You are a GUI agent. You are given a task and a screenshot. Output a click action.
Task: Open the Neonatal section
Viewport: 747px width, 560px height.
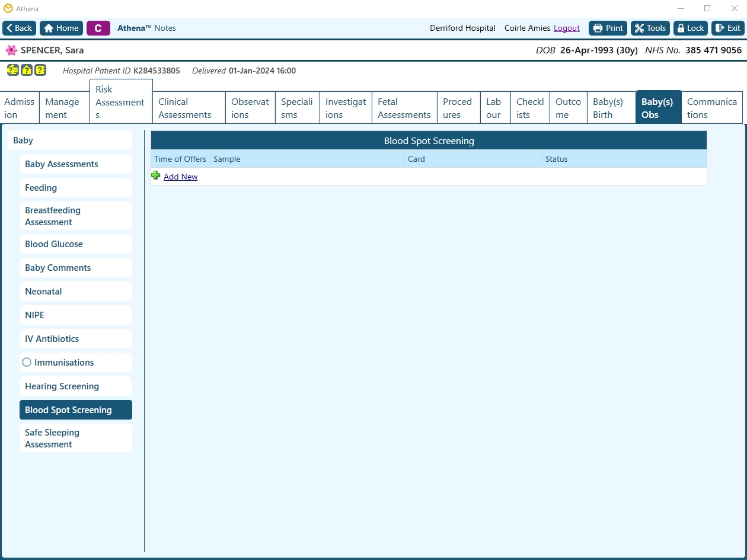point(76,292)
